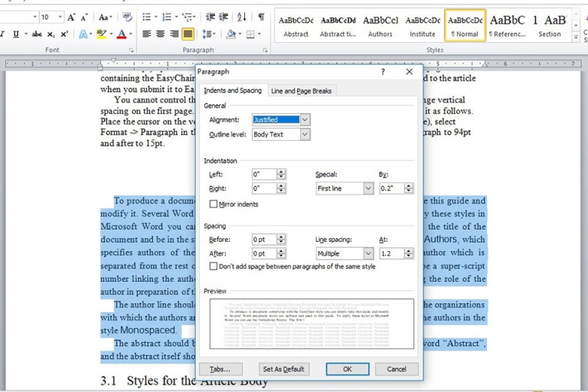Select the Abstract style
The image size is (588, 392).
[296, 25]
